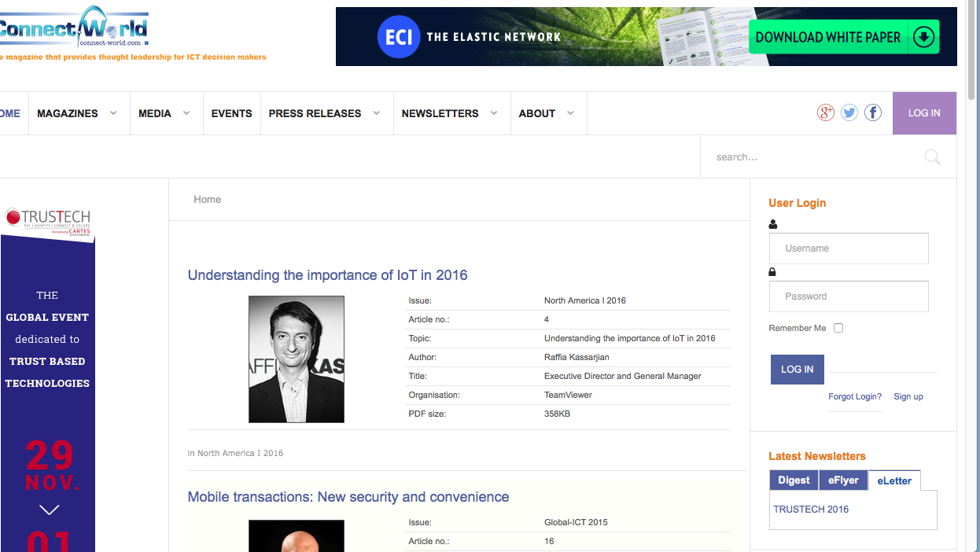Click the Username input field
This screenshot has width=980, height=552.
[849, 248]
